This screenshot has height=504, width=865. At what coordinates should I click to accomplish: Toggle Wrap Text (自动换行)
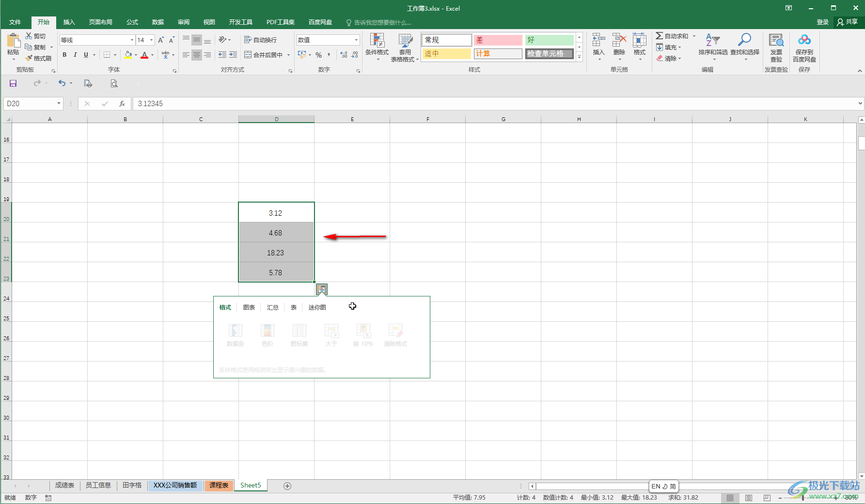pos(260,40)
